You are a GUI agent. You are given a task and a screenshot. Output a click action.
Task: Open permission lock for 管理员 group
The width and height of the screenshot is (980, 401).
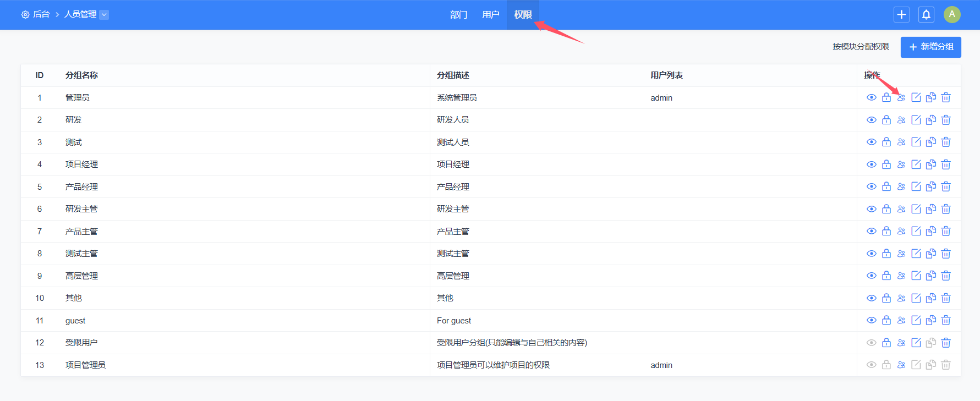coord(886,97)
